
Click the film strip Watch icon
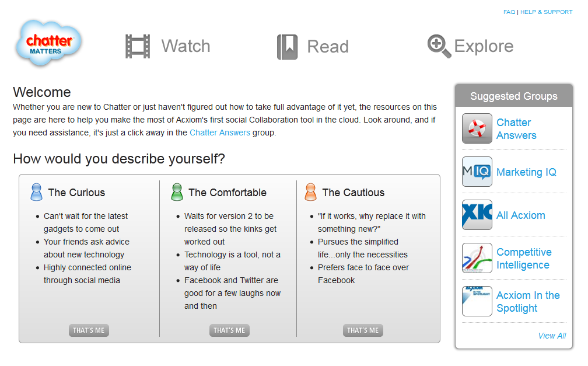(138, 46)
